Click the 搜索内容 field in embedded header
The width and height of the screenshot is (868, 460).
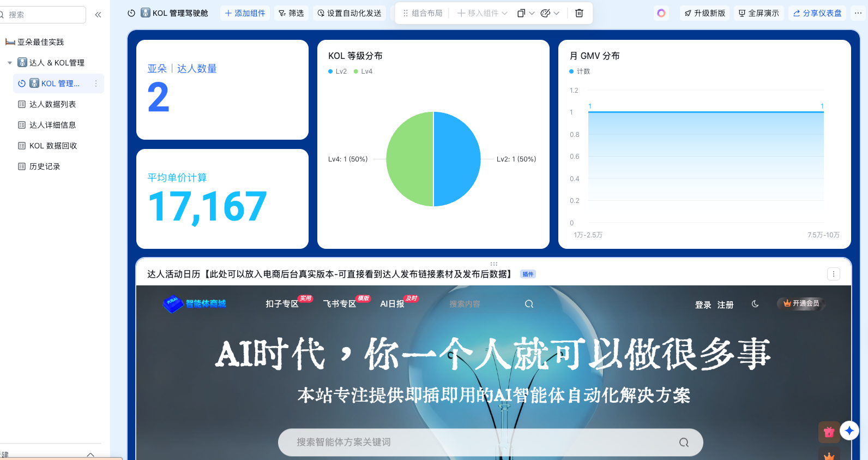[465, 304]
